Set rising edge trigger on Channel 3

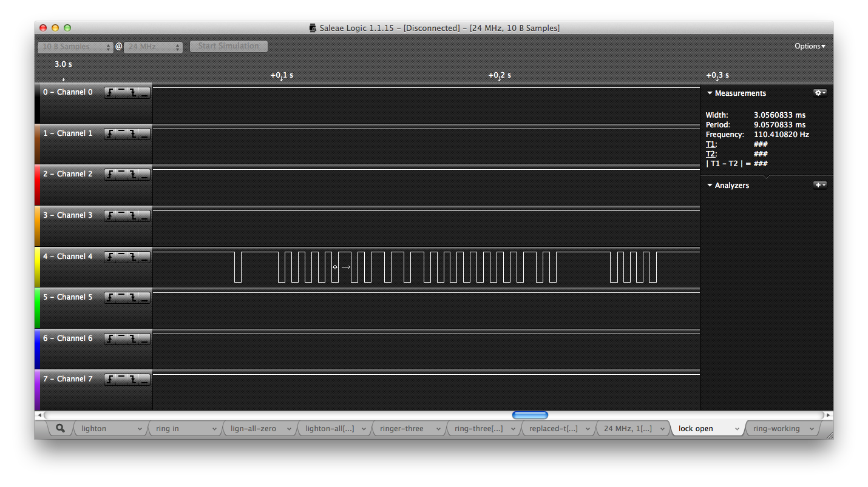point(110,216)
